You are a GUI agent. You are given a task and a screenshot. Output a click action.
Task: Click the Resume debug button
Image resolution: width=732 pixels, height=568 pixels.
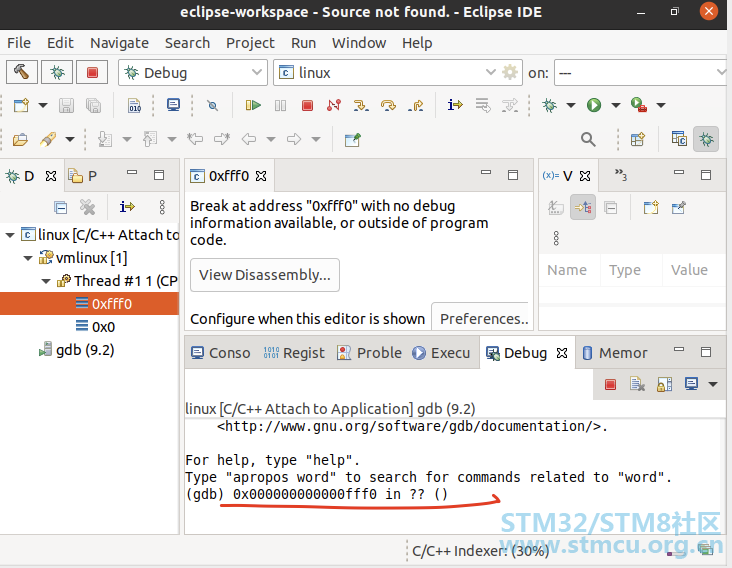[253, 105]
